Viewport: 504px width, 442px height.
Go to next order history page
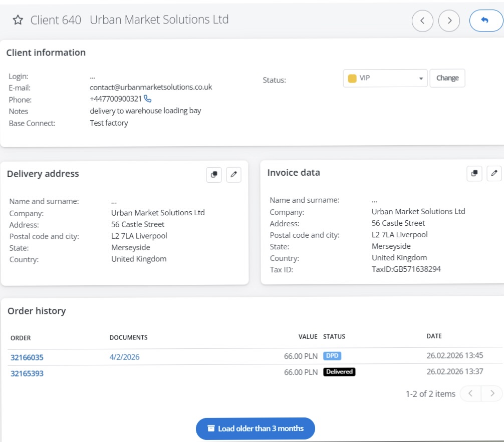click(x=492, y=393)
